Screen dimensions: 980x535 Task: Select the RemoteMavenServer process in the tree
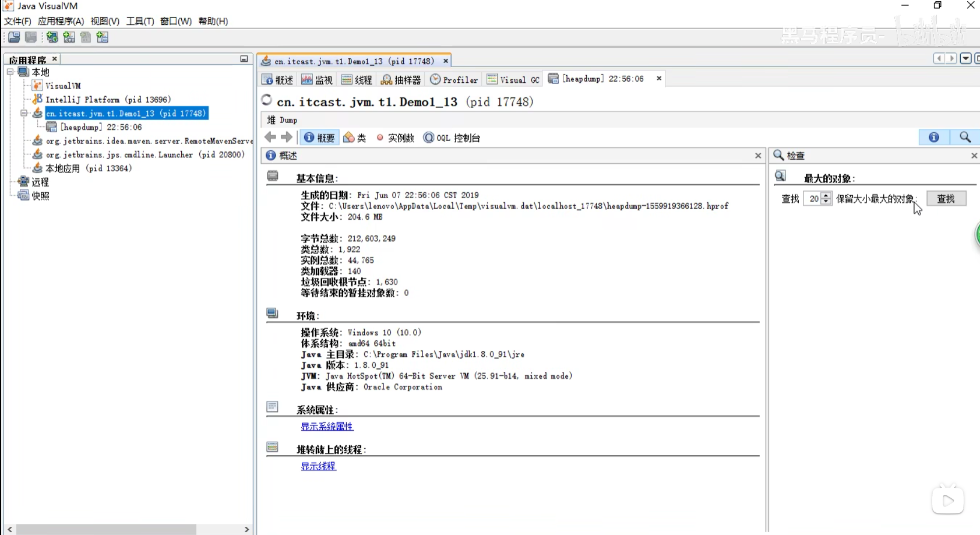click(149, 141)
